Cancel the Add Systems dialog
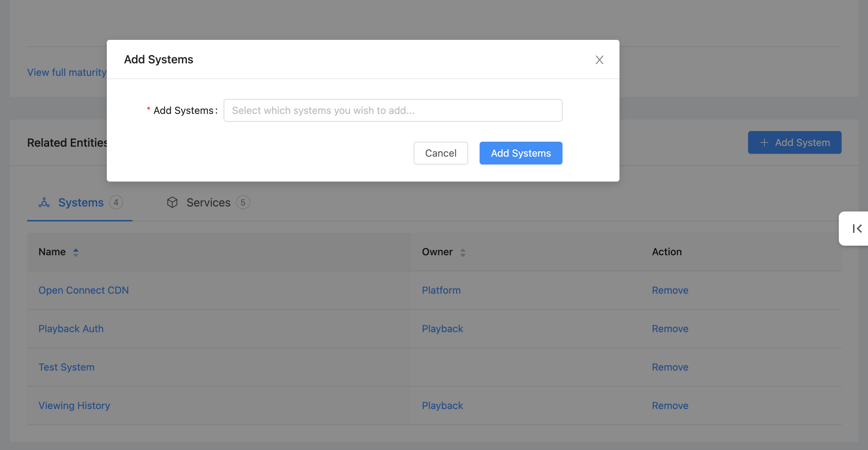 [441, 153]
